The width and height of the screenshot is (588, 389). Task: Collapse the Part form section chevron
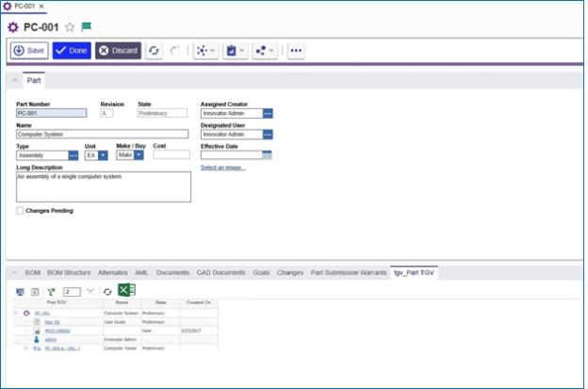coord(15,80)
